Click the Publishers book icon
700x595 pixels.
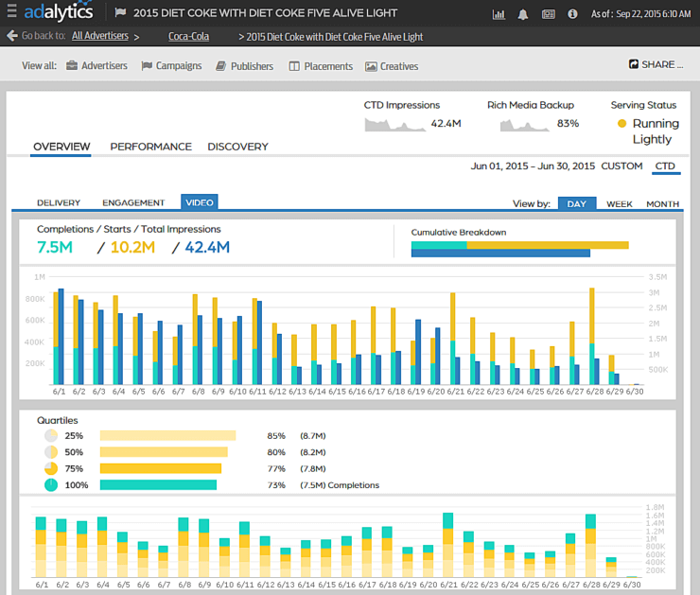click(221, 66)
